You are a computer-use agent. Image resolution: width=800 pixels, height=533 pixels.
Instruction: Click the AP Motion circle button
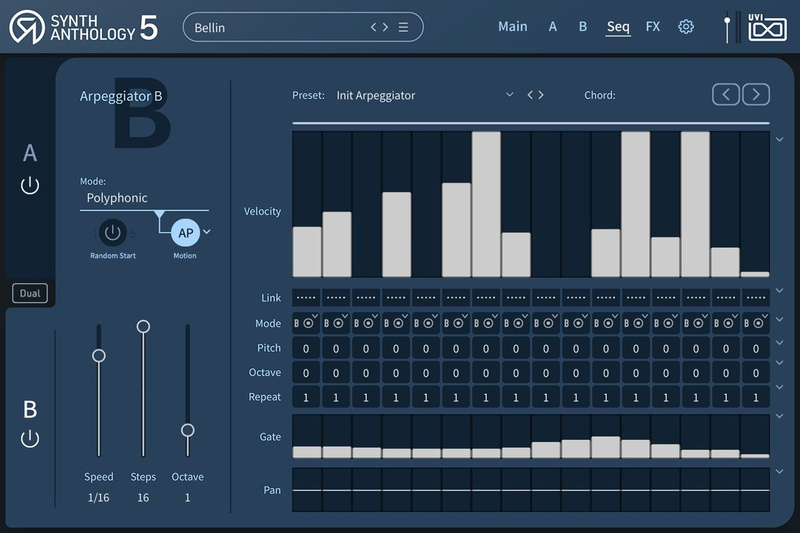[185, 233]
